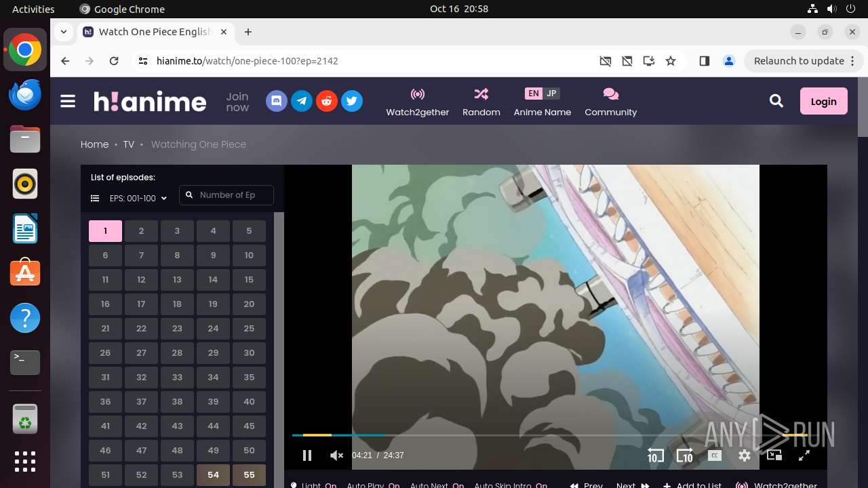Open the Discord community link

(277, 102)
